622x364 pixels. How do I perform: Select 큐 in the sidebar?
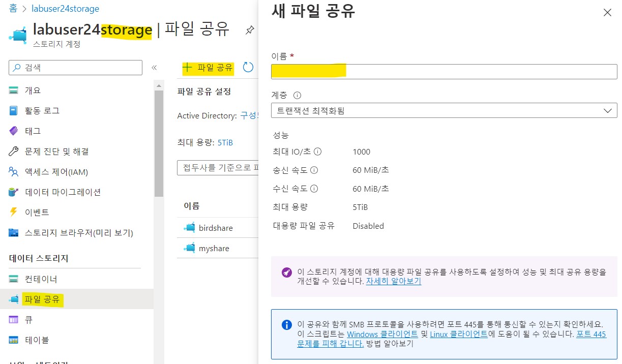tap(77, 320)
